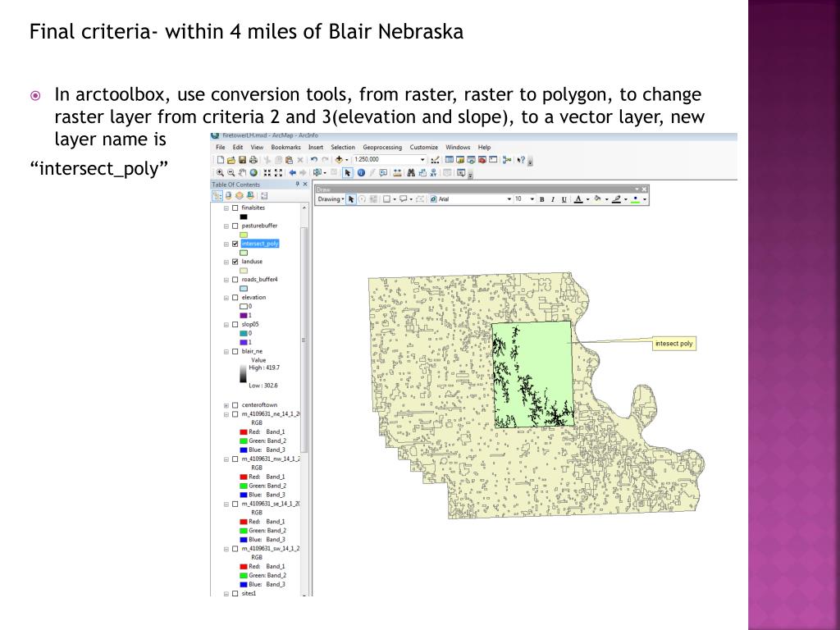Open the ArcToolbox window icon

[x=482, y=160]
